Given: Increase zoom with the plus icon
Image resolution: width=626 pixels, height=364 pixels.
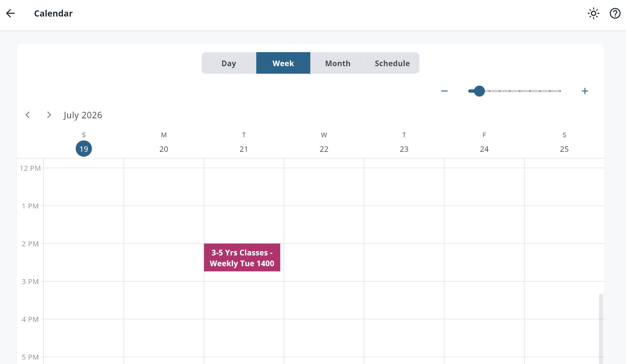Looking at the screenshot, I should tap(585, 91).
